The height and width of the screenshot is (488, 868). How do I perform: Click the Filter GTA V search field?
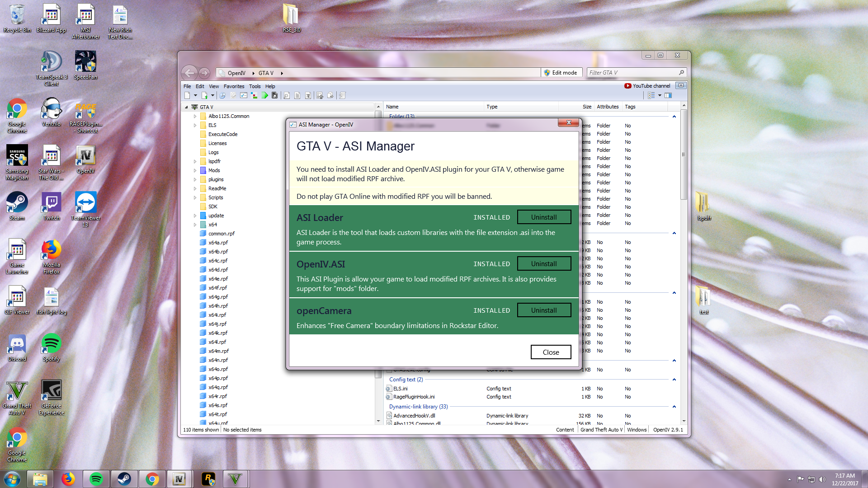pyautogui.click(x=632, y=73)
